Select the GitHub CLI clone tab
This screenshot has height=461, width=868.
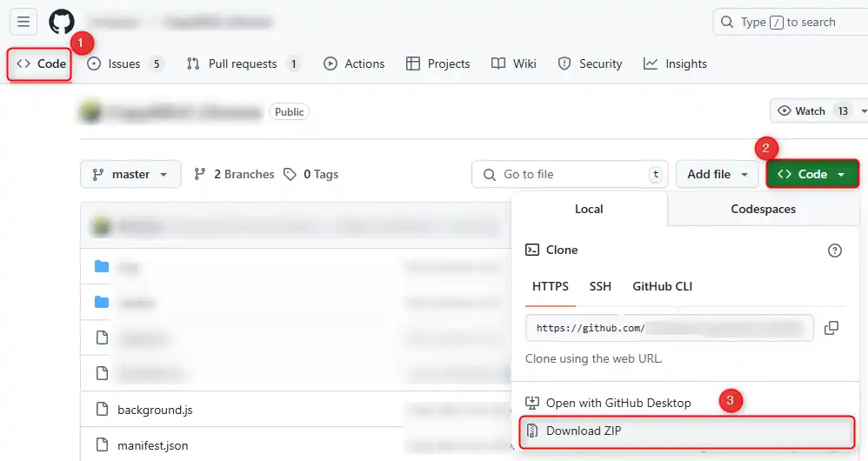point(662,287)
